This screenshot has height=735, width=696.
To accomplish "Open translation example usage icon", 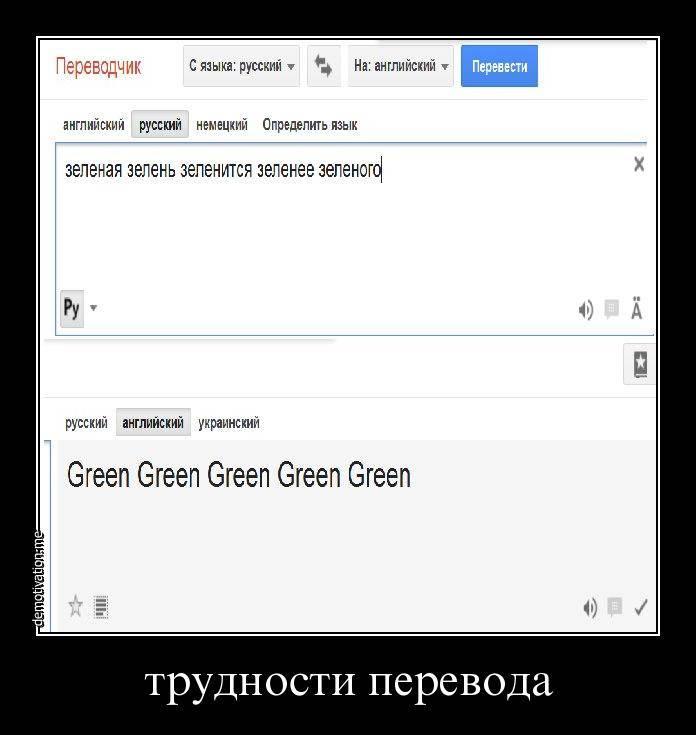I will [614, 606].
